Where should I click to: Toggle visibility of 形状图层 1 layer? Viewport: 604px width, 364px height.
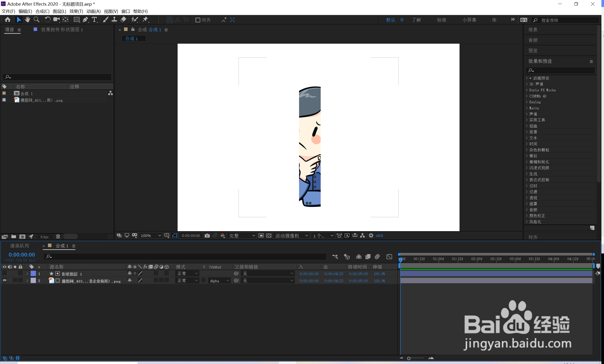(x=4, y=273)
